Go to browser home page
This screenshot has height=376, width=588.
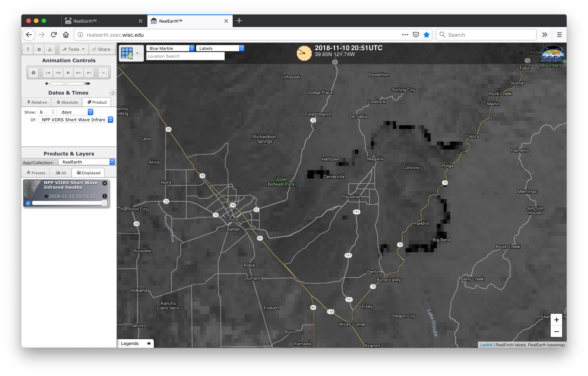[66, 35]
